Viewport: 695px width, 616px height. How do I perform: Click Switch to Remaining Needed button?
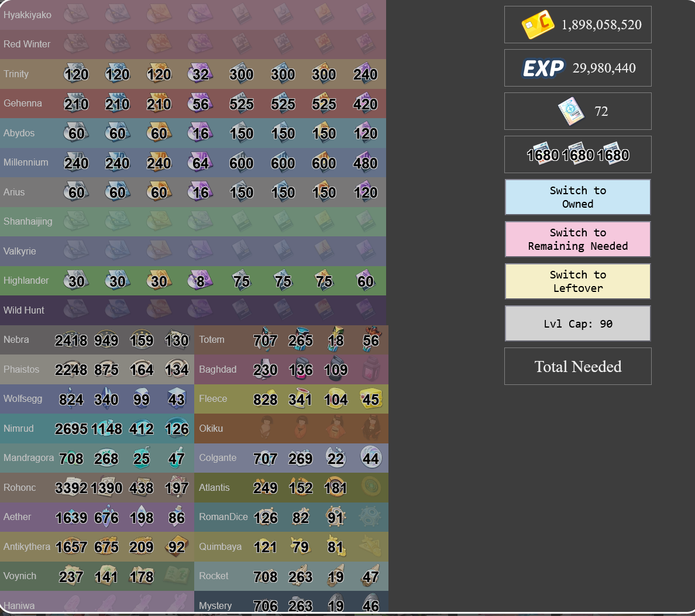pyautogui.click(x=577, y=239)
